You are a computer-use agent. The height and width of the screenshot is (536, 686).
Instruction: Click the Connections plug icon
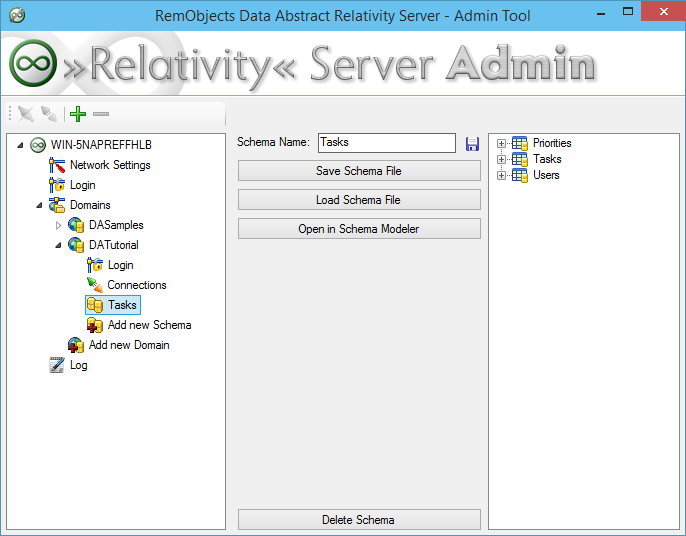pyautogui.click(x=95, y=285)
